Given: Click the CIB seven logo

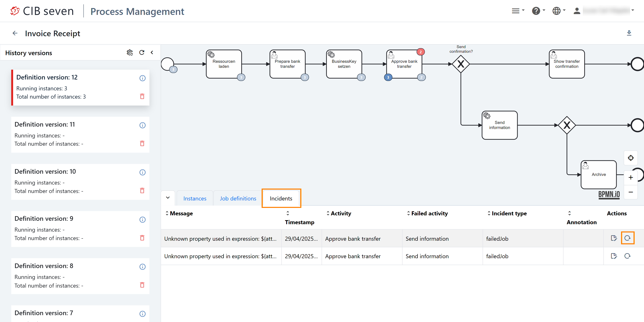Looking at the screenshot, I should (x=42, y=11).
